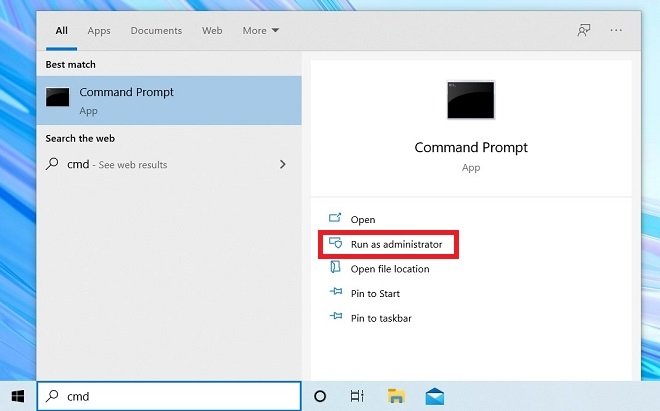Click the 'Command Prompt' title in preview pane
660x411 pixels.
[471, 148]
